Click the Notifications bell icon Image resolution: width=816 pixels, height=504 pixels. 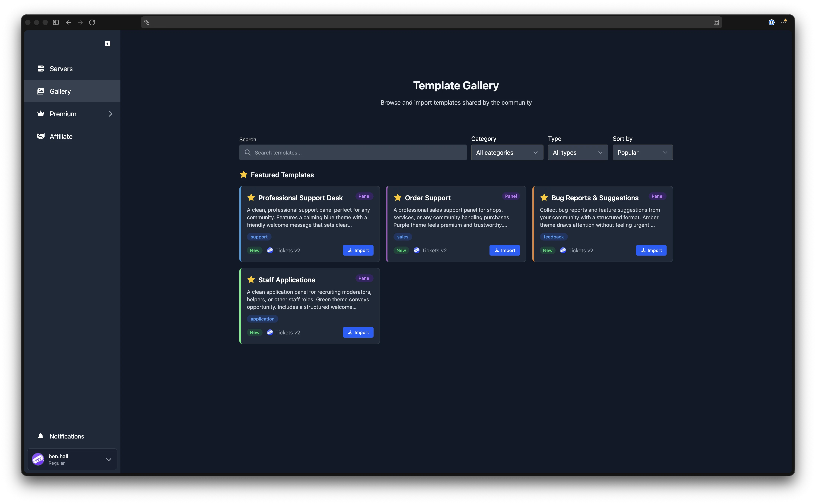[x=41, y=436]
